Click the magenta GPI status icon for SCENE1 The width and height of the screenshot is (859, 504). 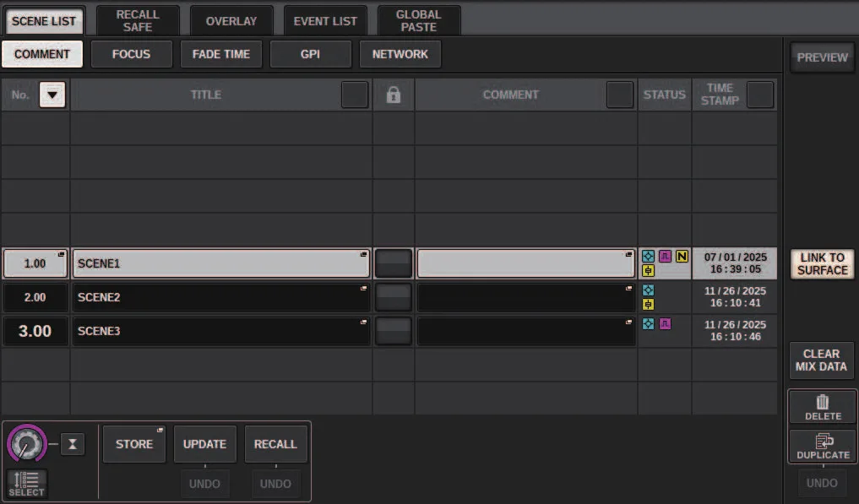[x=665, y=257]
